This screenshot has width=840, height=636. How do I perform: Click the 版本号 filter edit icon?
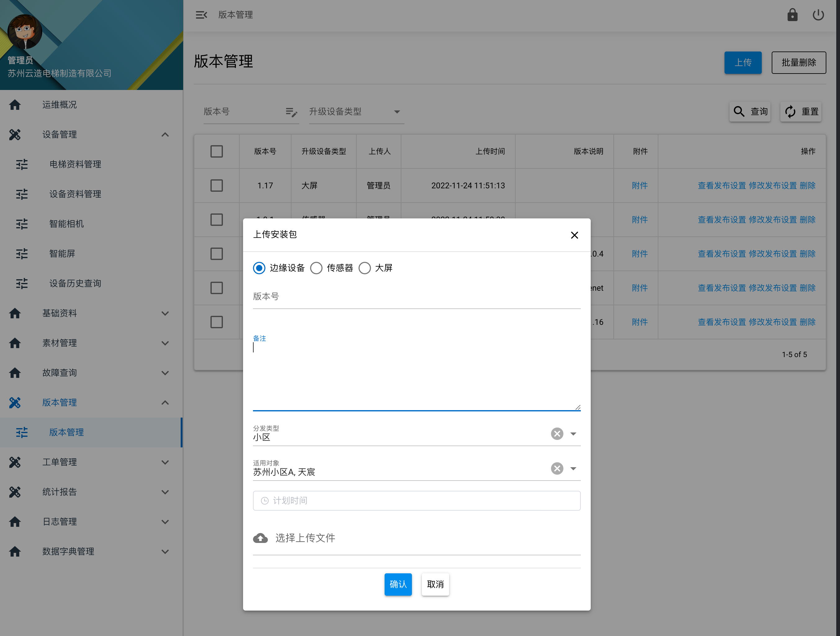click(291, 112)
